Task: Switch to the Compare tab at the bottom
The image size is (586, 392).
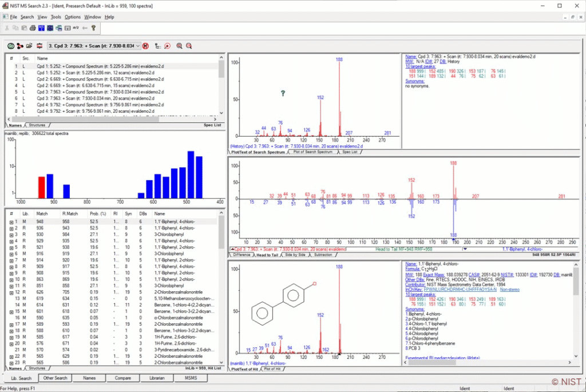Action: click(123, 378)
